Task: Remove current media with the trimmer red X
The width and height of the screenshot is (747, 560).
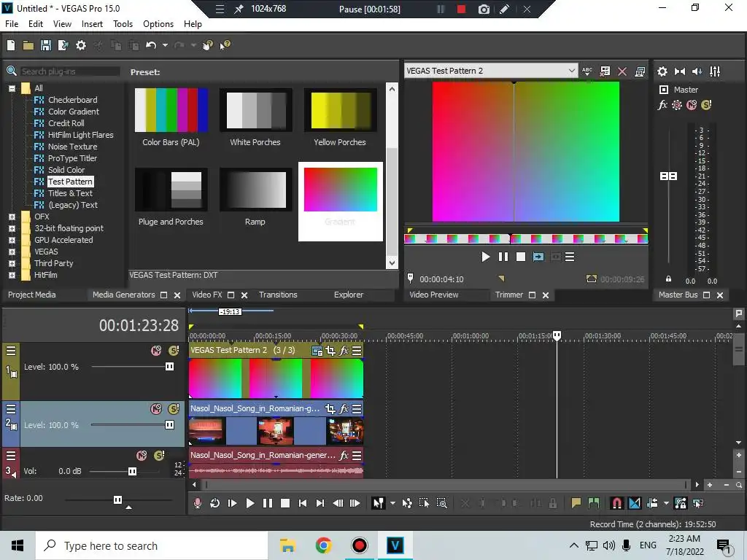Action: [622, 71]
